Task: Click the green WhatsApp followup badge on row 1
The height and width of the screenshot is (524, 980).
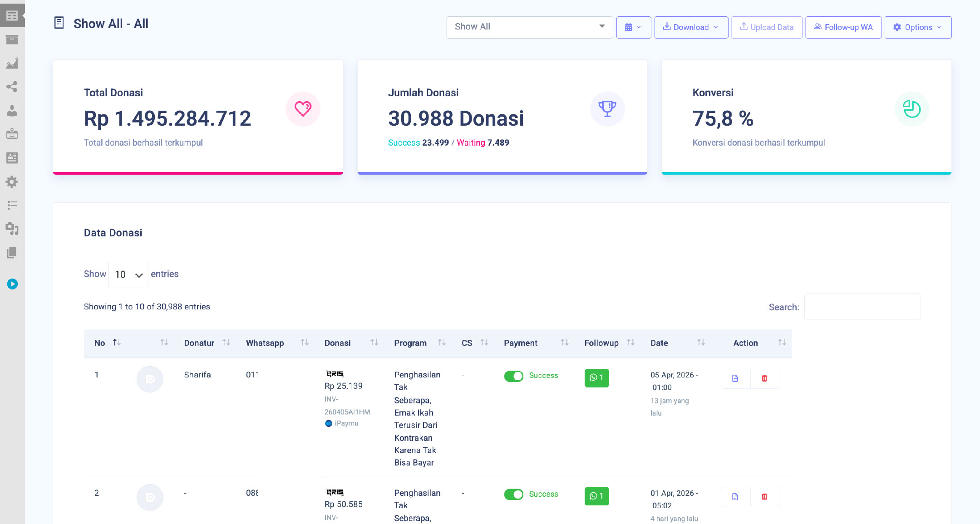Action: coord(596,378)
